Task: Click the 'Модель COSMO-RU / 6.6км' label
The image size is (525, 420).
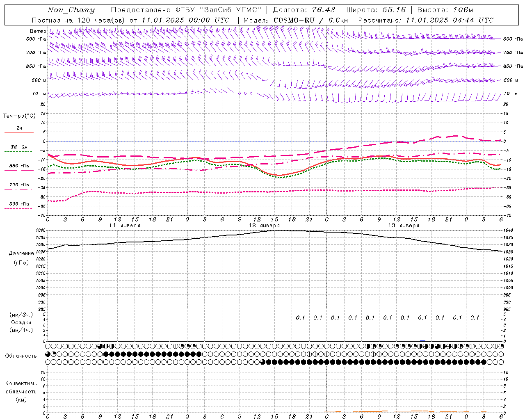Action: 296,20
